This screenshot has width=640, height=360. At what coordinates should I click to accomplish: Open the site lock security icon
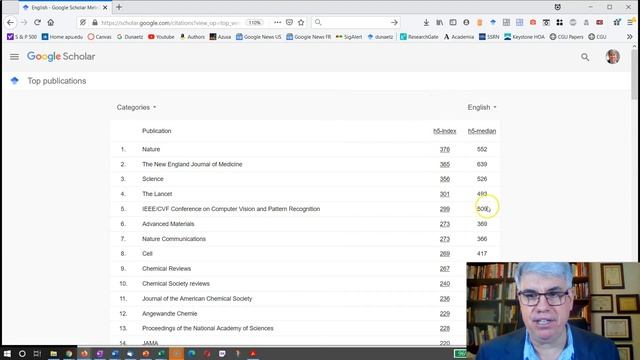[95, 22]
